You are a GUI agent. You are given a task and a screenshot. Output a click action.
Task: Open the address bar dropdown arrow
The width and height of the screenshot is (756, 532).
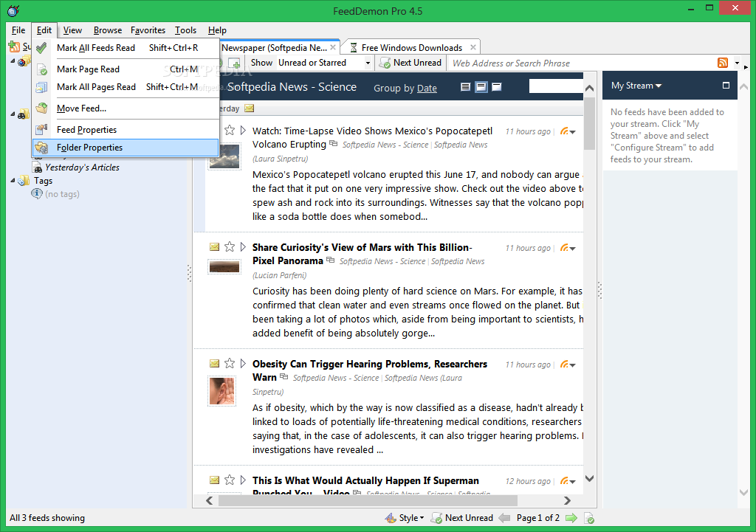737,63
